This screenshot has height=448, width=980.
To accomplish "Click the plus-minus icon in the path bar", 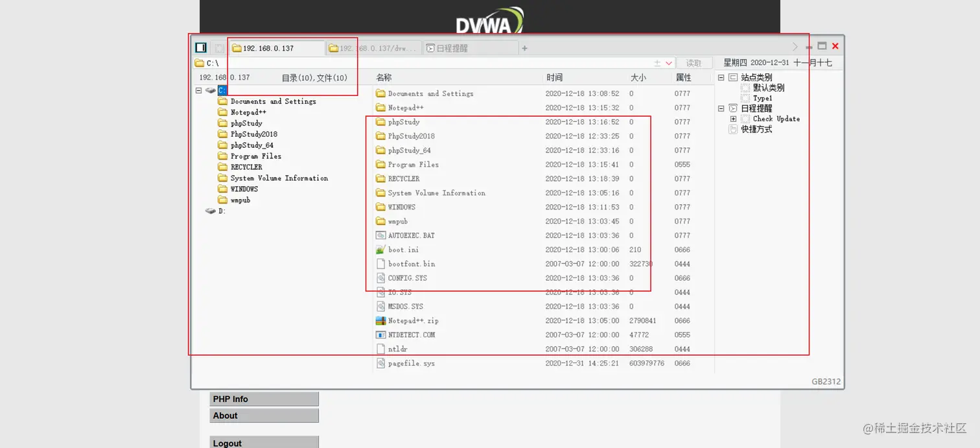I will point(657,63).
